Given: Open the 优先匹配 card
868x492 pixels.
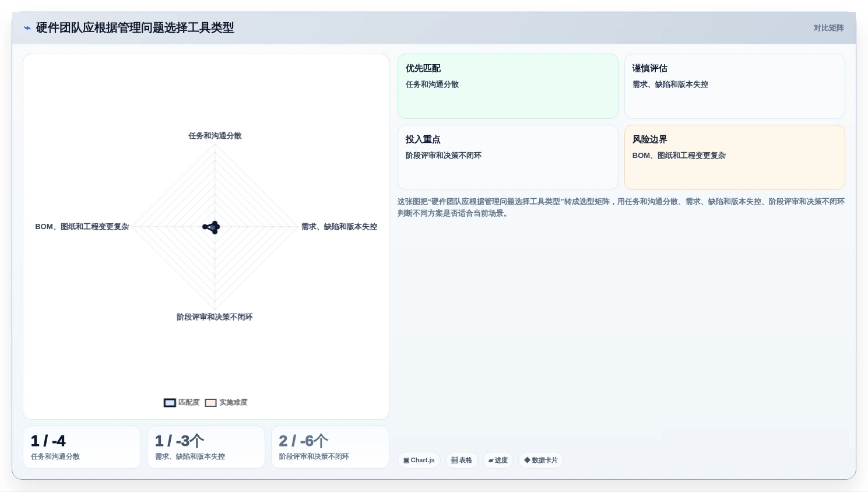Looking at the screenshot, I should pyautogui.click(x=508, y=86).
